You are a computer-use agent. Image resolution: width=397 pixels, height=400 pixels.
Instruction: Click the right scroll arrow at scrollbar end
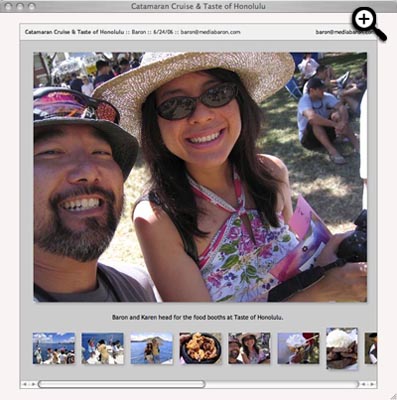pyautogui.click(x=372, y=384)
